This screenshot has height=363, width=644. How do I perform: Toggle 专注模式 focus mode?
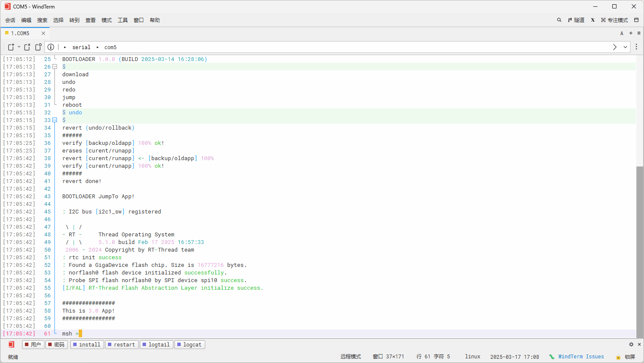click(x=614, y=20)
